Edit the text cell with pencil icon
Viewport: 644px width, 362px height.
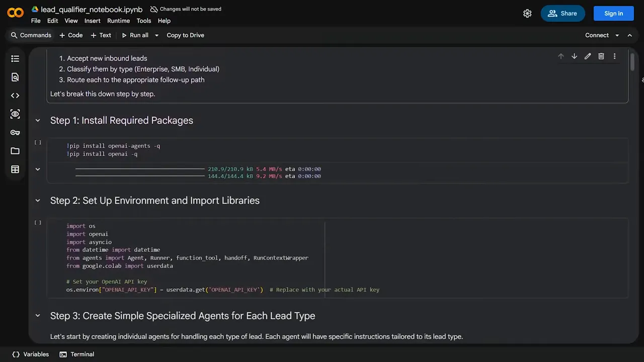pyautogui.click(x=588, y=56)
